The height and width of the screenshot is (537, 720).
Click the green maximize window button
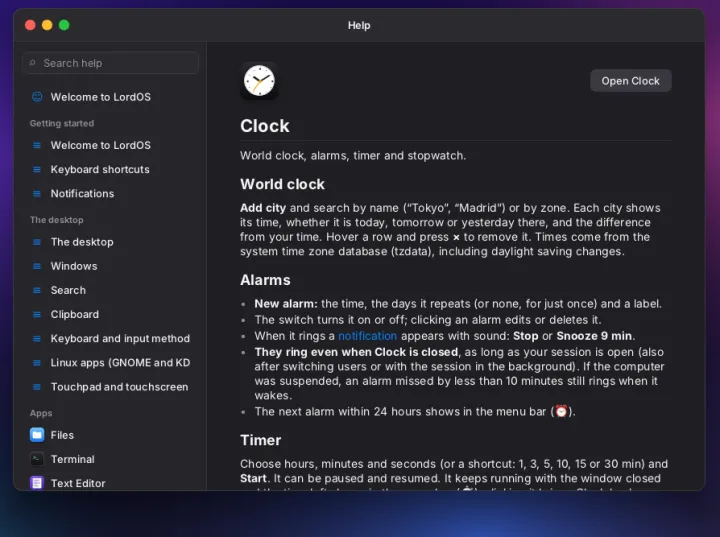pyautogui.click(x=64, y=25)
